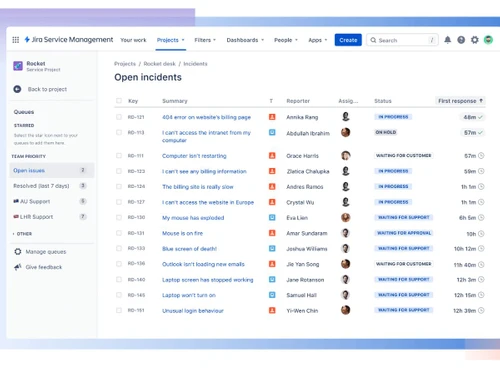Click the Summary column header
This screenshot has width=500, height=375.
[x=175, y=101]
